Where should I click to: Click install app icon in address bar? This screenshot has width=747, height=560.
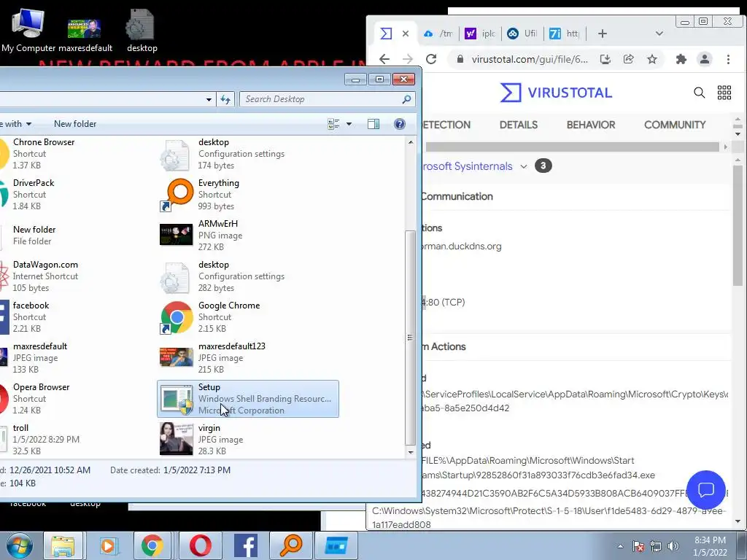click(605, 59)
